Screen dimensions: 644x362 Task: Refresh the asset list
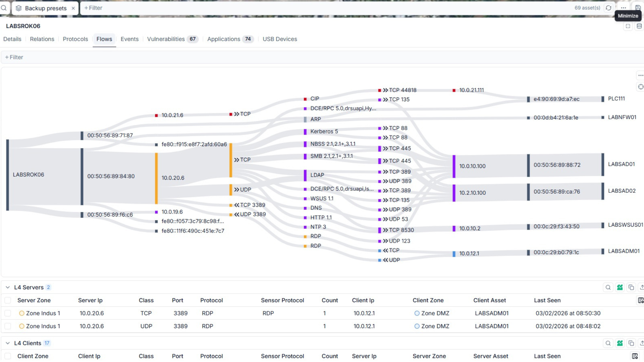(608, 8)
